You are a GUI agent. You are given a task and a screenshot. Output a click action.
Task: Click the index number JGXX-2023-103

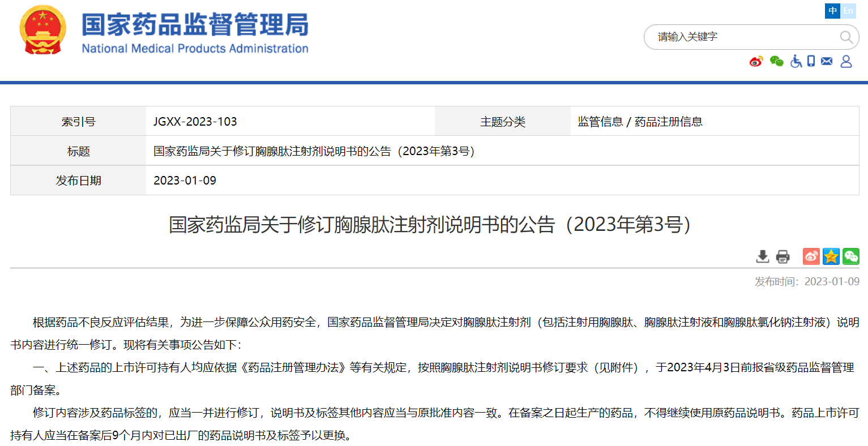[x=195, y=122]
